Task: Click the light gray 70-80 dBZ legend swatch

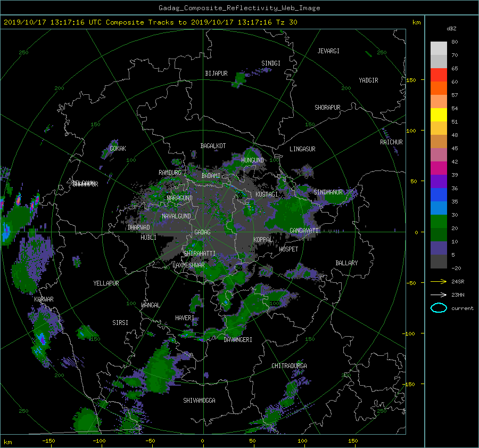Action: 439,48
